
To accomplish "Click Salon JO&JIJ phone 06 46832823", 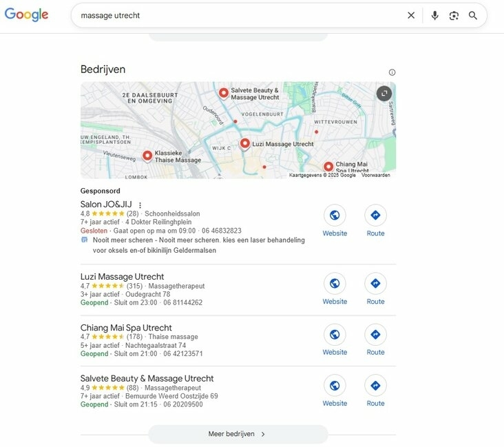I will pyautogui.click(x=222, y=231).
